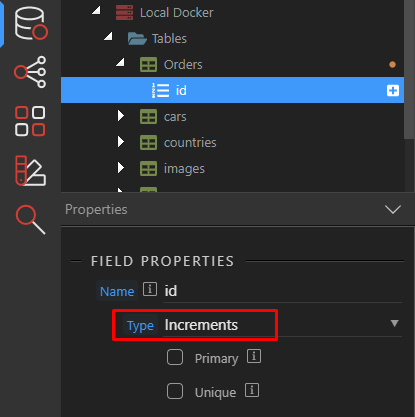
Task: Open the Type dropdown arrow
Action: (x=394, y=323)
